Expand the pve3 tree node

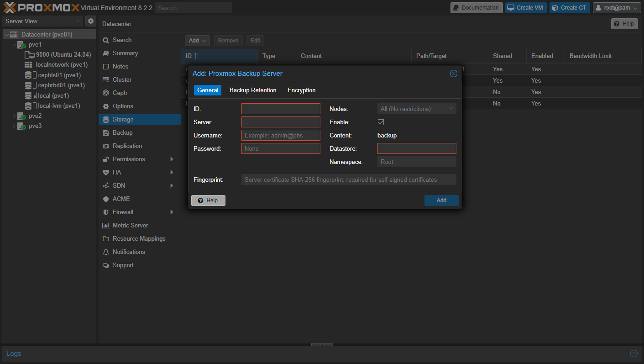coord(14,126)
